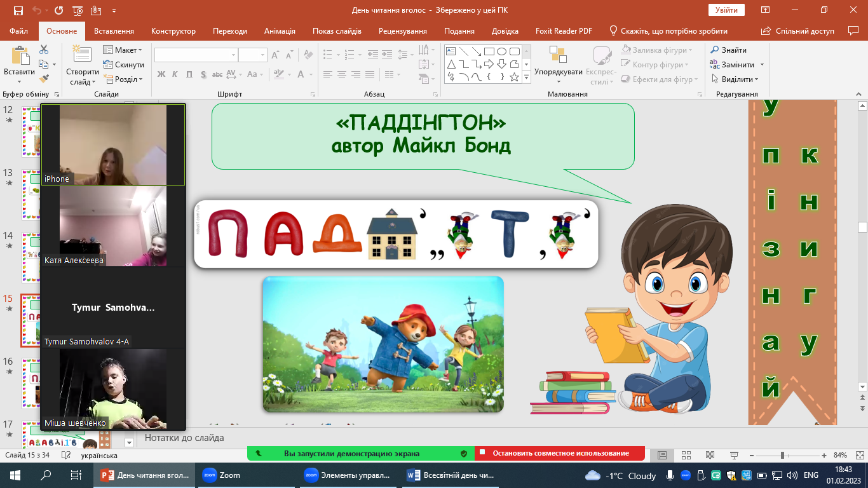Click Замінити replace button
The image size is (868, 488).
(x=732, y=65)
